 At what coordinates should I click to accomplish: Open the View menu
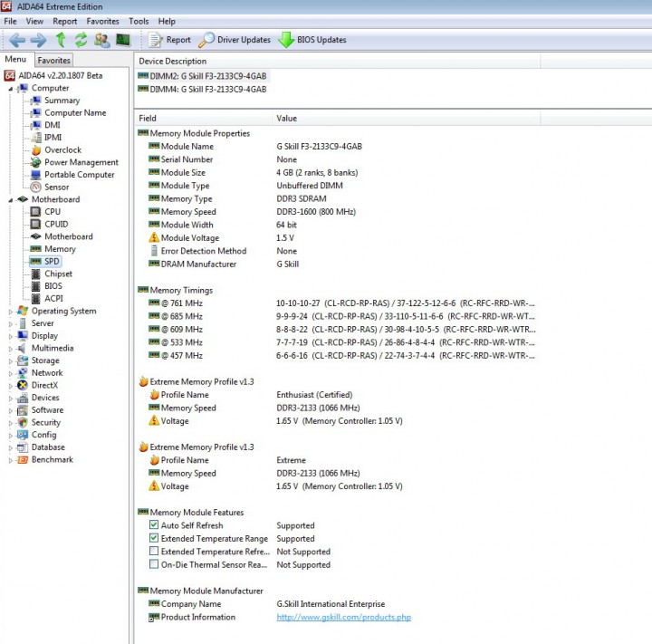pyautogui.click(x=34, y=21)
